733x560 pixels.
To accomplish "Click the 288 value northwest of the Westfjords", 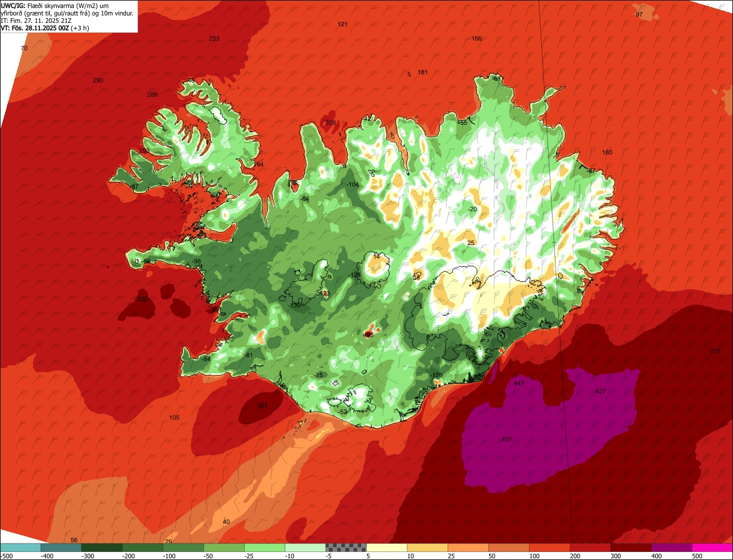I will pos(152,94).
